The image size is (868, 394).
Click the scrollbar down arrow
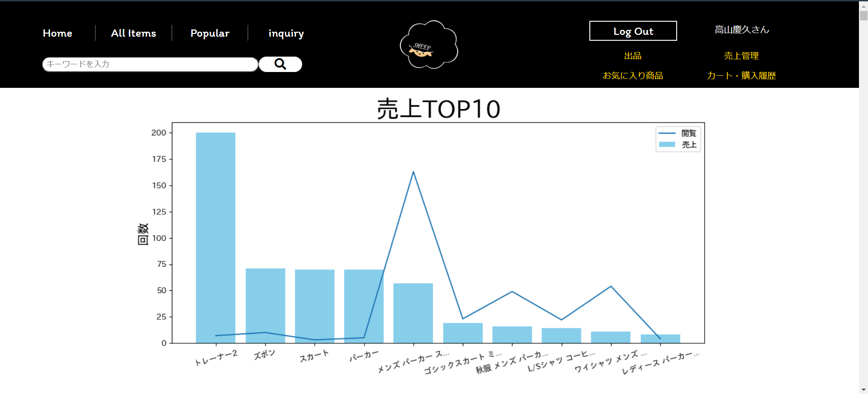coord(863,389)
